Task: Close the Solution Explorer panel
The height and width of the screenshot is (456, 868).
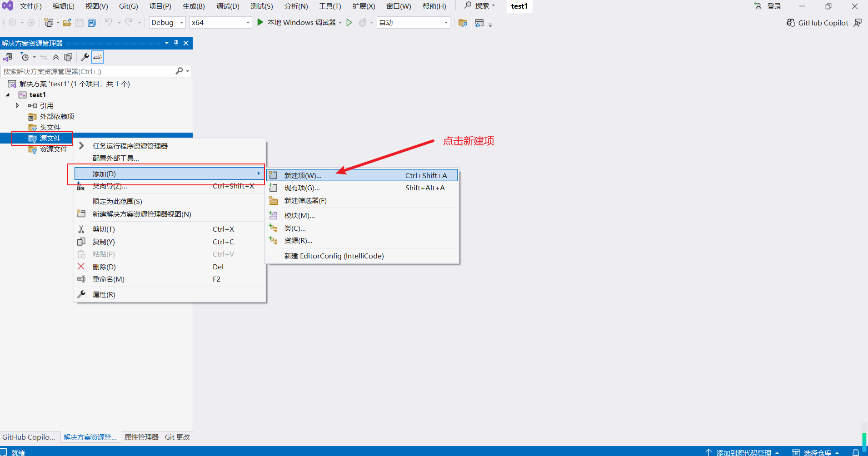Action: 186,43
